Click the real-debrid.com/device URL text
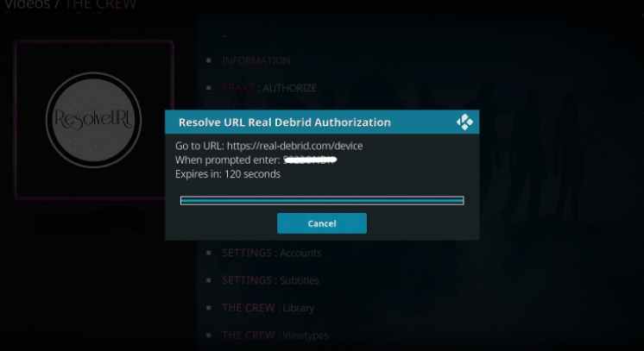 point(295,146)
